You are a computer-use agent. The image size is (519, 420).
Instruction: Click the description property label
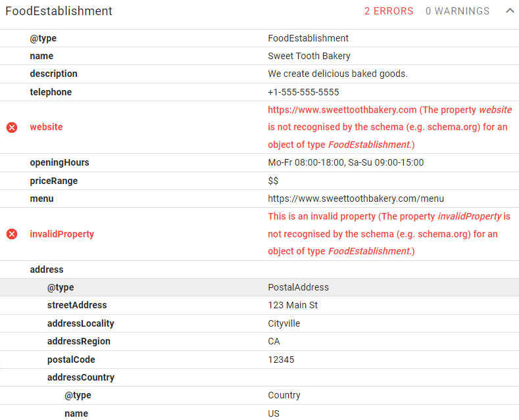coord(54,74)
